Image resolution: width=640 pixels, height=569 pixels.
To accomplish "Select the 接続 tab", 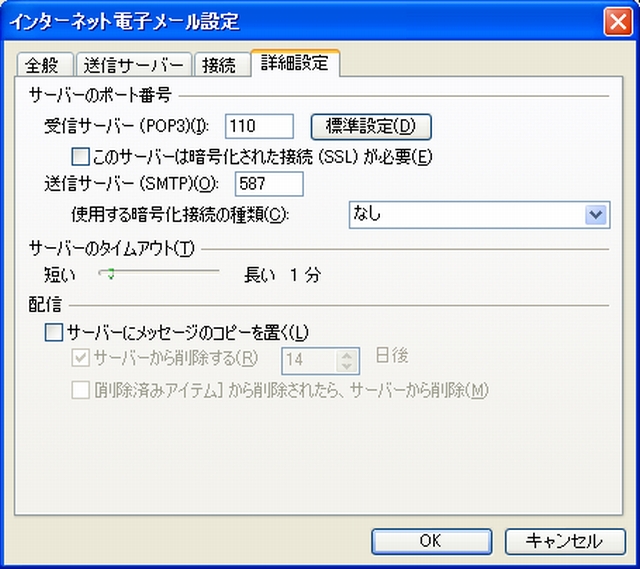I will click(222, 65).
